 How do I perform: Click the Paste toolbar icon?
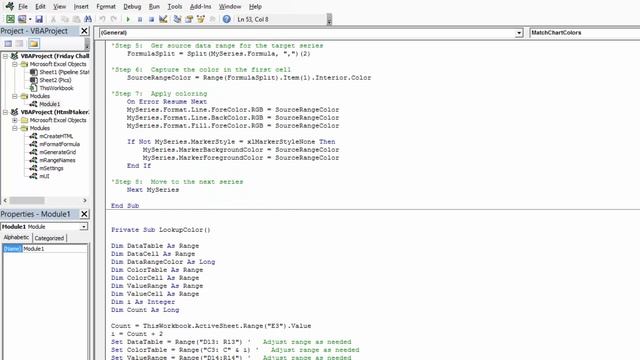point(76,19)
